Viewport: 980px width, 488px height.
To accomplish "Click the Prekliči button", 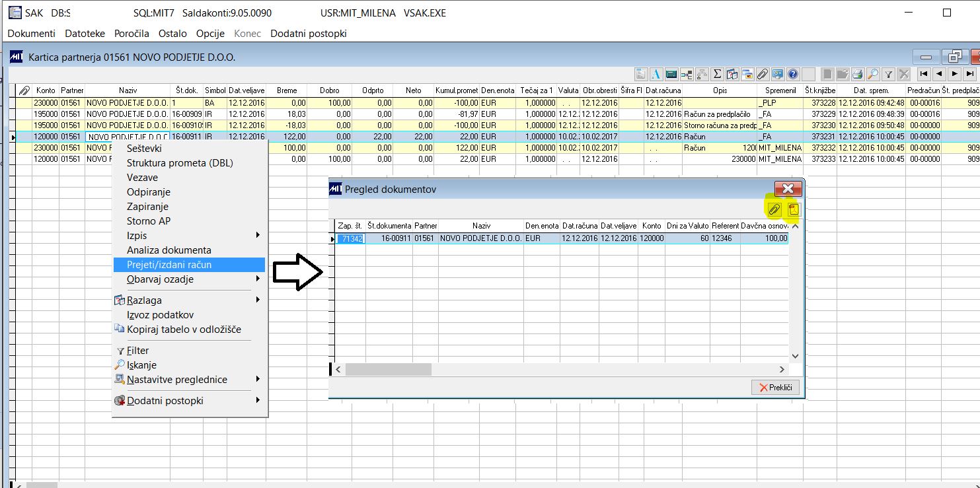I will [x=775, y=388].
